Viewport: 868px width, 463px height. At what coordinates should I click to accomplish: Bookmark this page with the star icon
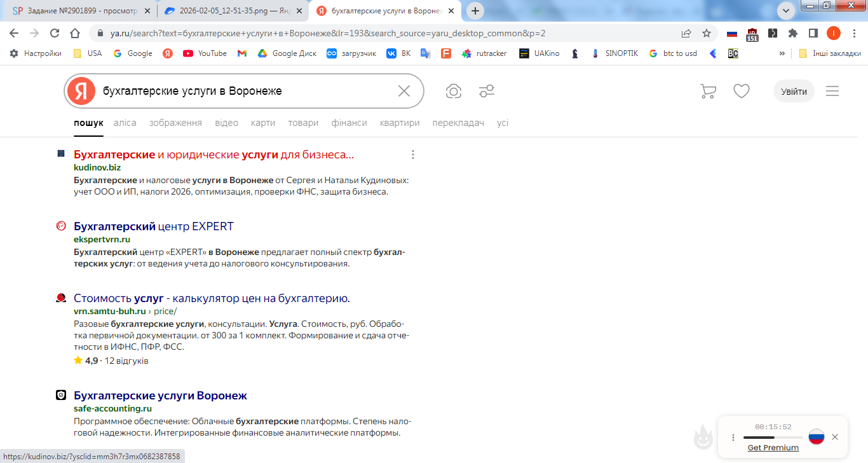707,34
